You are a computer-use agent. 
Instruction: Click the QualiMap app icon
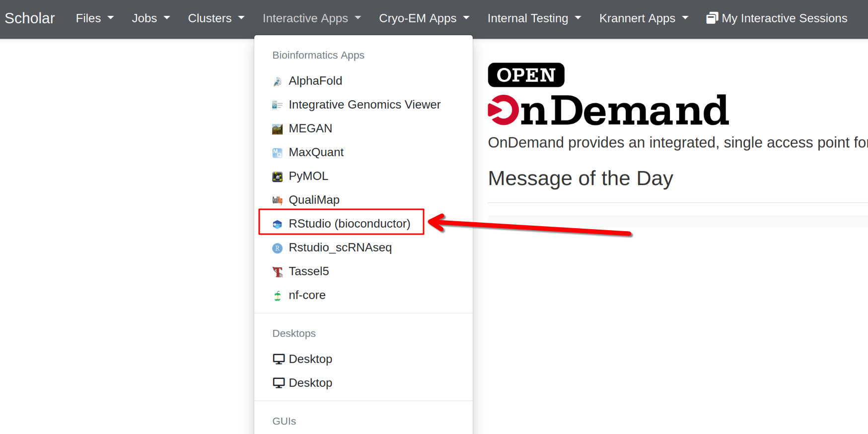(277, 200)
